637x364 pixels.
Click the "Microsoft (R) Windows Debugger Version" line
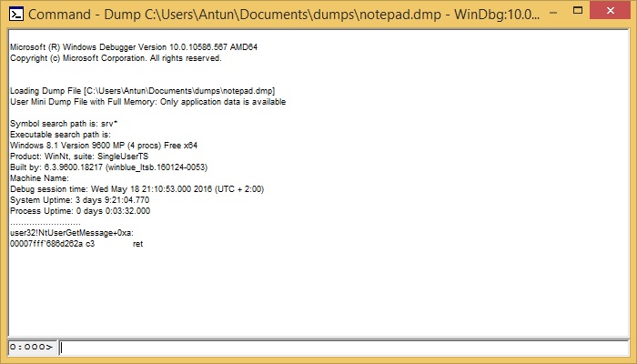pos(134,47)
